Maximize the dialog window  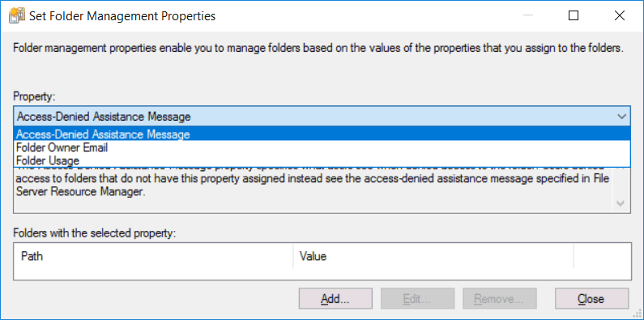(x=574, y=15)
